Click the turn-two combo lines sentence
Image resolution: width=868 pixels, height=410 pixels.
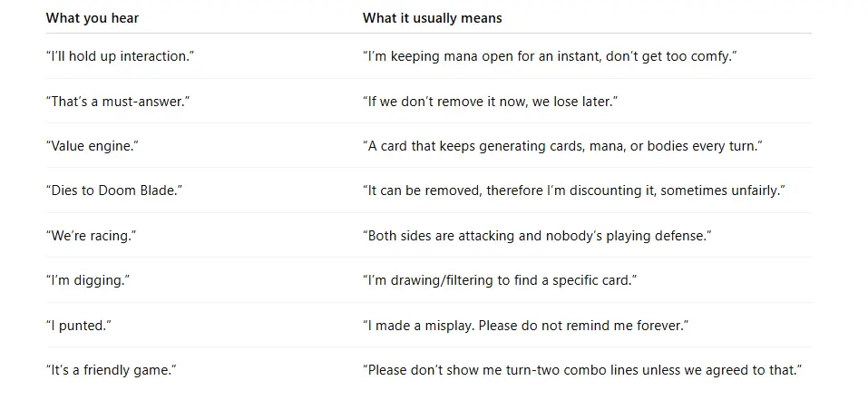[x=582, y=370]
